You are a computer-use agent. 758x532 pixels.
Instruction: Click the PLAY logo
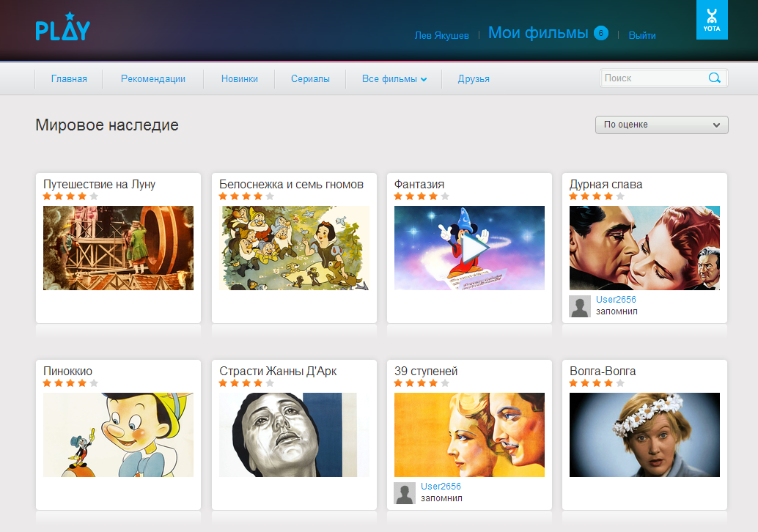(x=63, y=26)
